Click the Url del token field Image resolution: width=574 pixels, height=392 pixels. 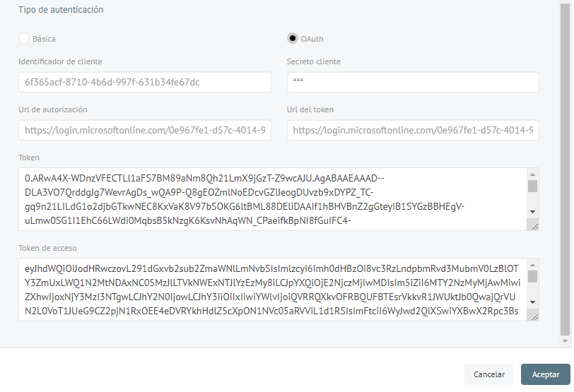tap(413, 130)
